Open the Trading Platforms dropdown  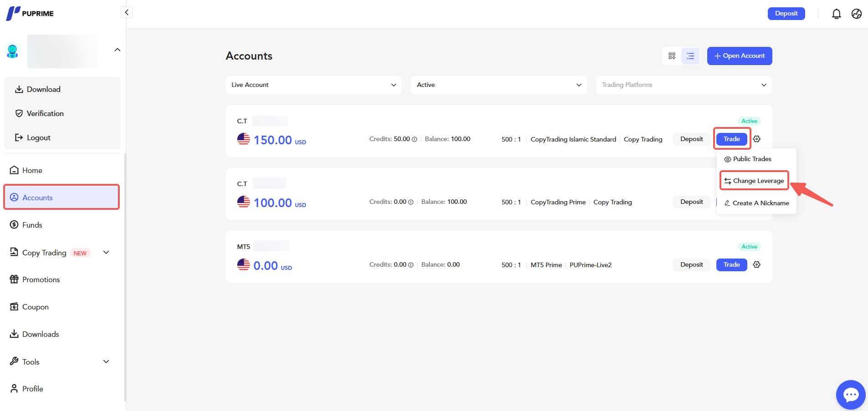tap(683, 85)
